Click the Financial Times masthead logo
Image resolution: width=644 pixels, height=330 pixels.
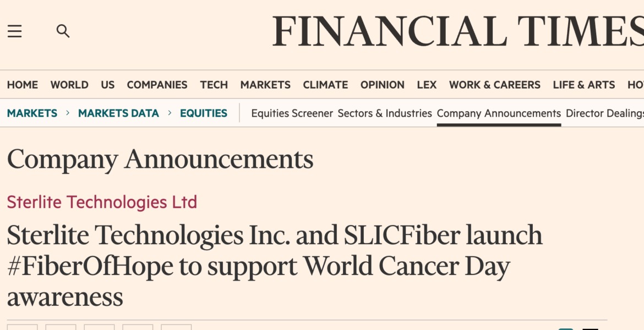[458, 31]
